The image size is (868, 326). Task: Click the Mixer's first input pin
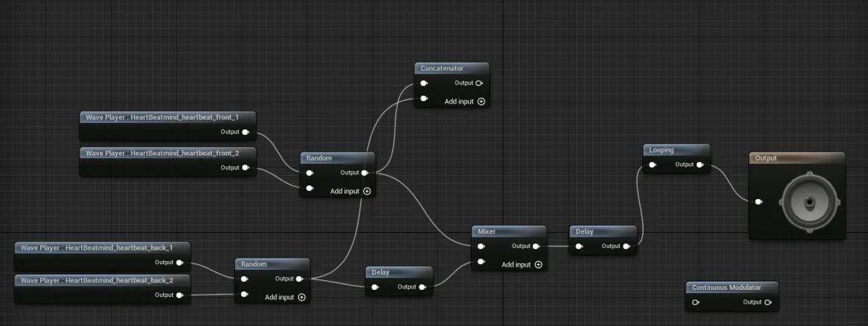point(481,247)
